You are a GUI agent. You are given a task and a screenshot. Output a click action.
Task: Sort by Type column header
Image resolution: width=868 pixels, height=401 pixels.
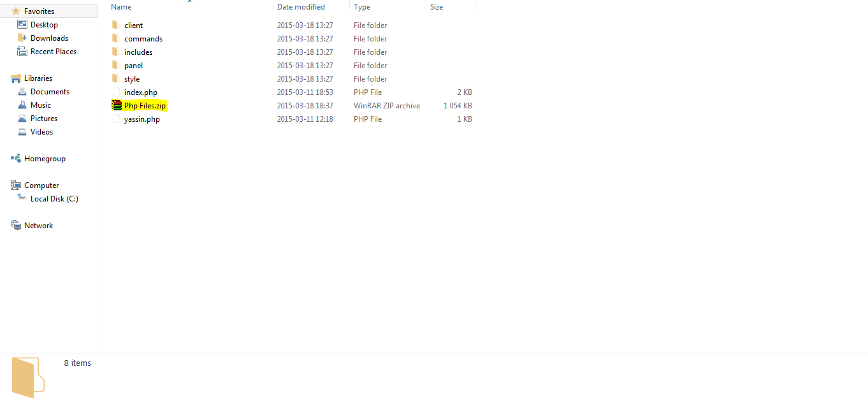point(388,6)
